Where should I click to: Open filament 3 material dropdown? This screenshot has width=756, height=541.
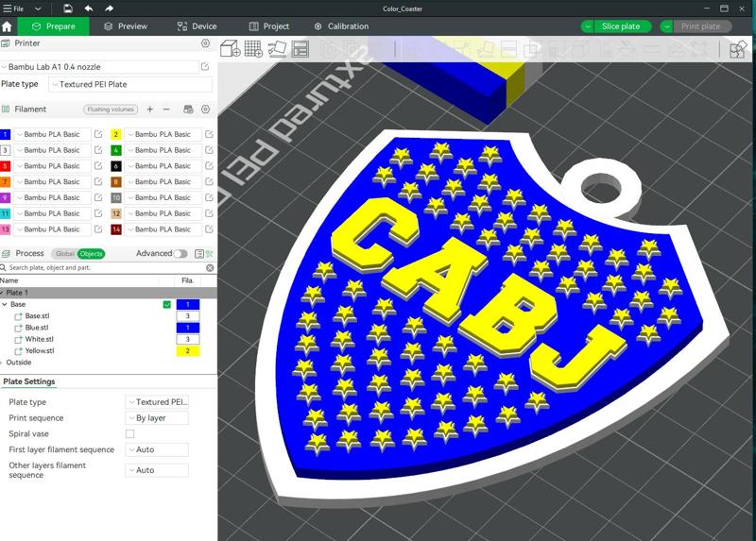52,150
